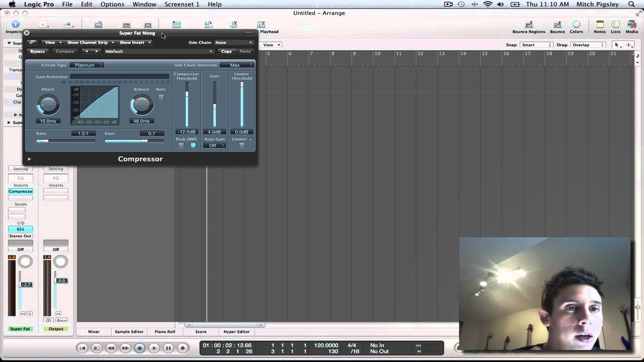Click the ES1 instrument slot
Screen dimensions: 644x362
pyautogui.click(x=21, y=229)
